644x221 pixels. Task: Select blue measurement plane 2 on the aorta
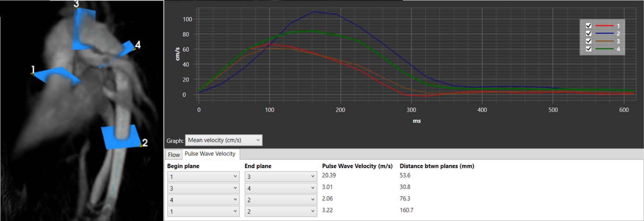(121, 137)
